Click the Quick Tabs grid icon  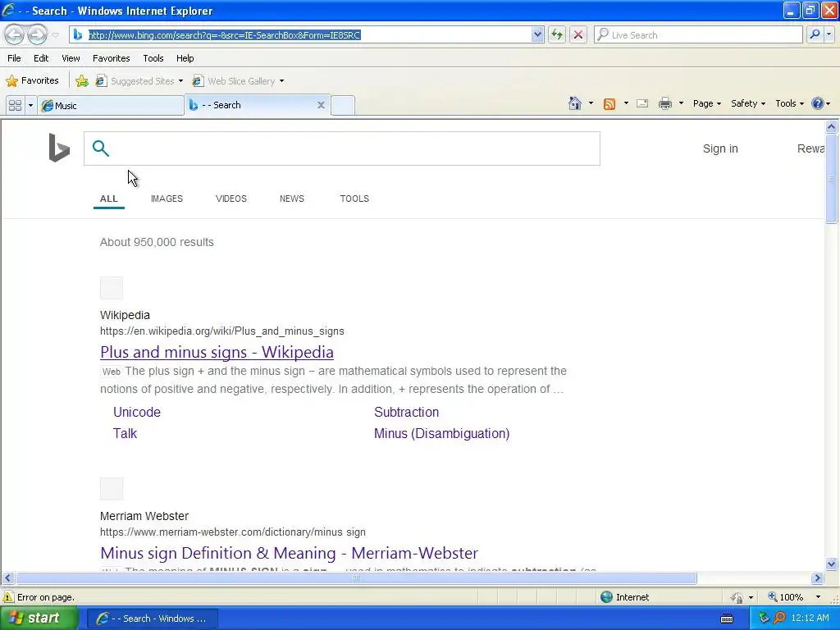15,106
